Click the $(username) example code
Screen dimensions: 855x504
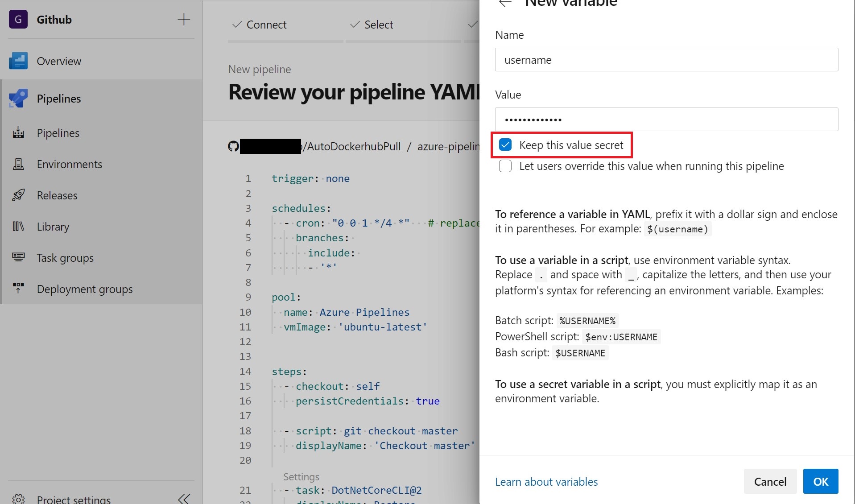pos(677,229)
